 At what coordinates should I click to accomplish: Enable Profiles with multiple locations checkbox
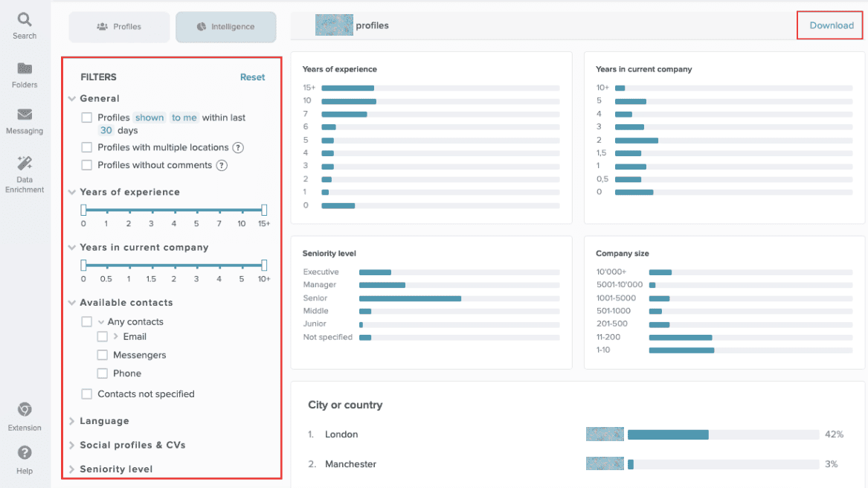click(87, 147)
